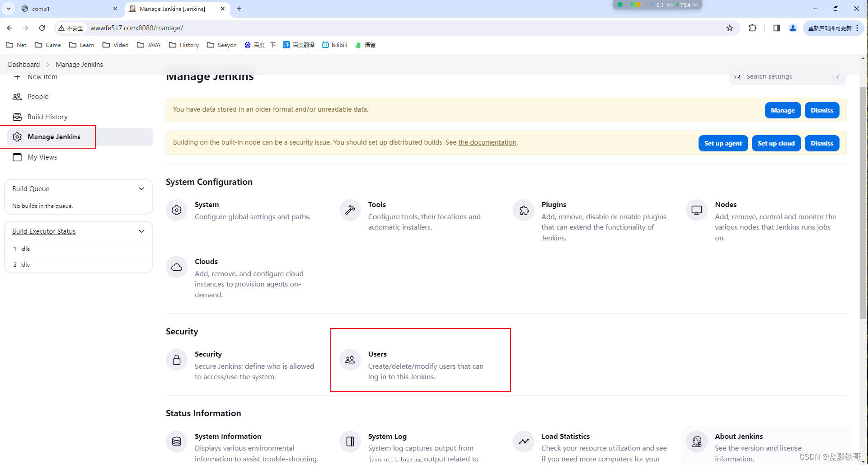Click the New Item plus icon
The image size is (868, 465).
(x=17, y=77)
